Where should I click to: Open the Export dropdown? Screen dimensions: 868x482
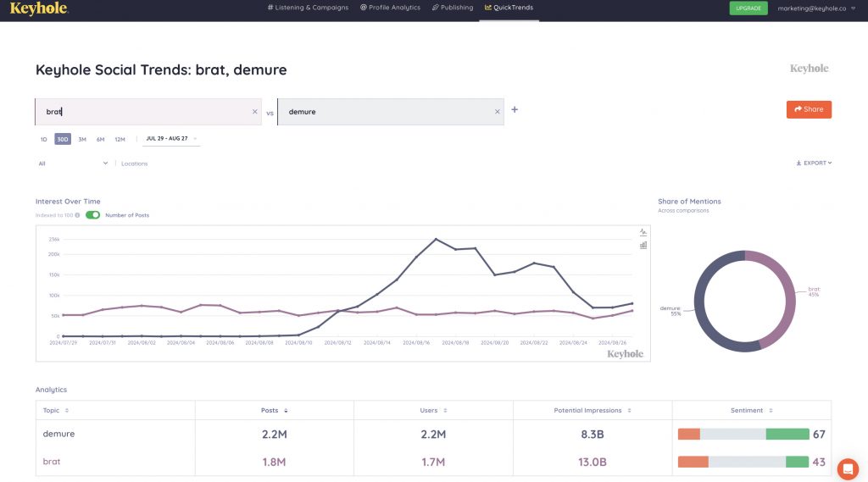coord(814,163)
